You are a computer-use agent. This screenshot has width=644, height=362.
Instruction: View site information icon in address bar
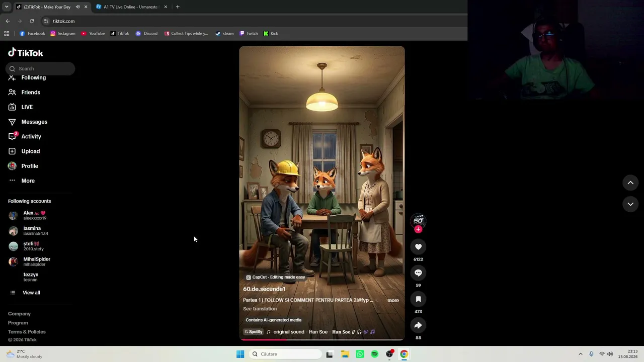pos(46,21)
